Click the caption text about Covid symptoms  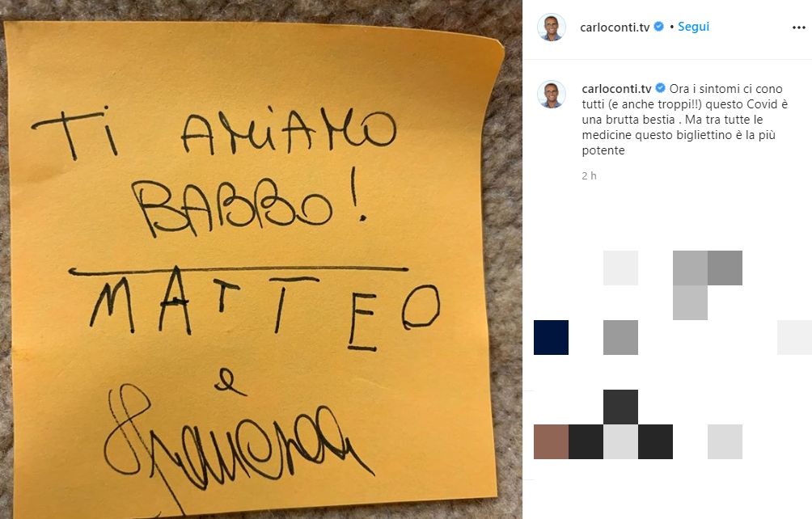click(684, 120)
